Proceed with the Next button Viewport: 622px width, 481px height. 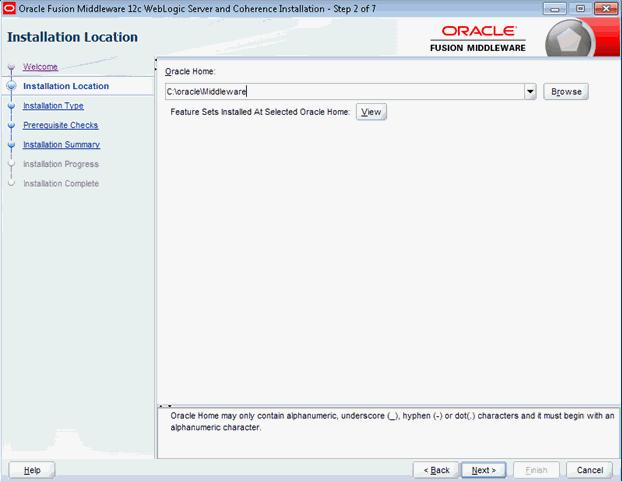tap(484, 470)
